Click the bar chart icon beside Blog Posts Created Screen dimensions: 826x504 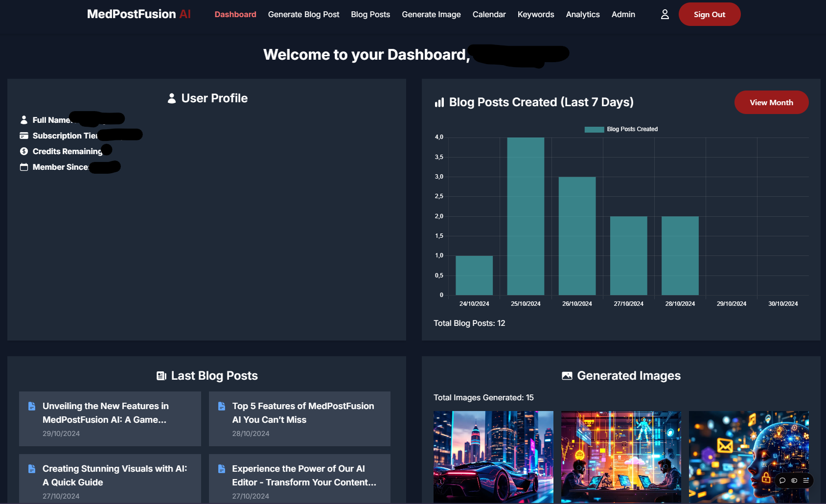click(439, 102)
